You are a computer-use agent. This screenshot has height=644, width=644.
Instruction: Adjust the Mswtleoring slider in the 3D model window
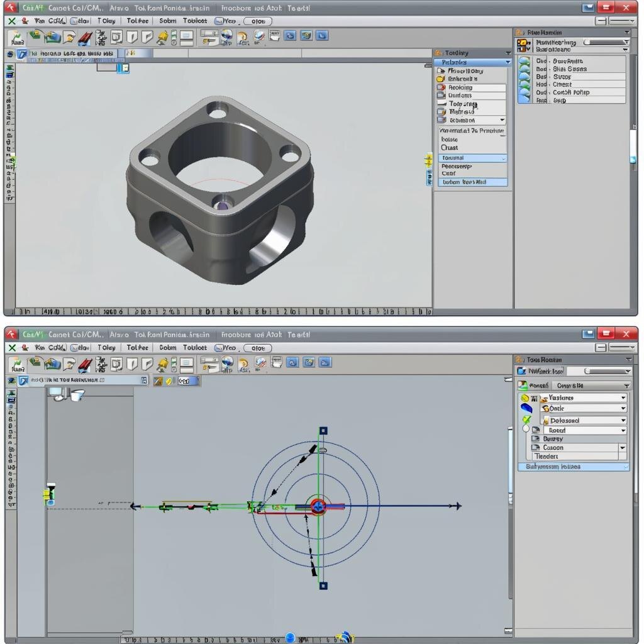point(604,42)
